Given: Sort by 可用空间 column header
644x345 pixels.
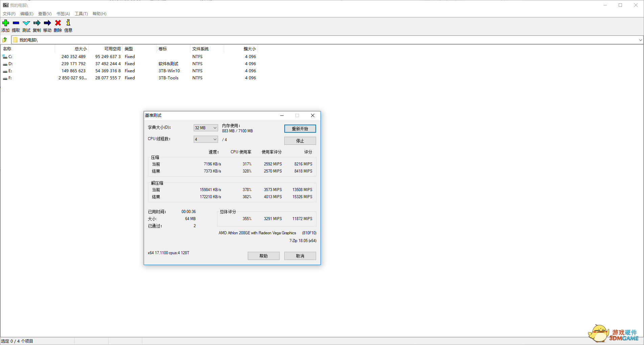Looking at the screenshot, I should pyautogui.click(x=105, y=49).
